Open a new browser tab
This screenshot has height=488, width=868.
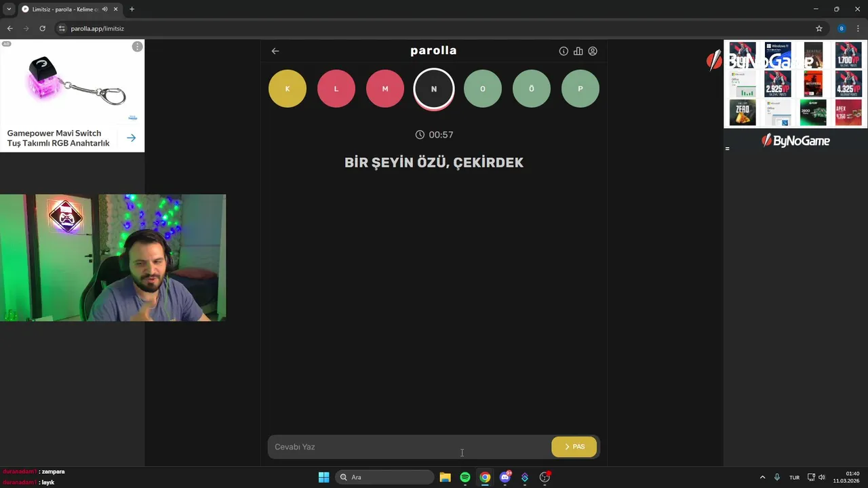[x=132, y=9]
